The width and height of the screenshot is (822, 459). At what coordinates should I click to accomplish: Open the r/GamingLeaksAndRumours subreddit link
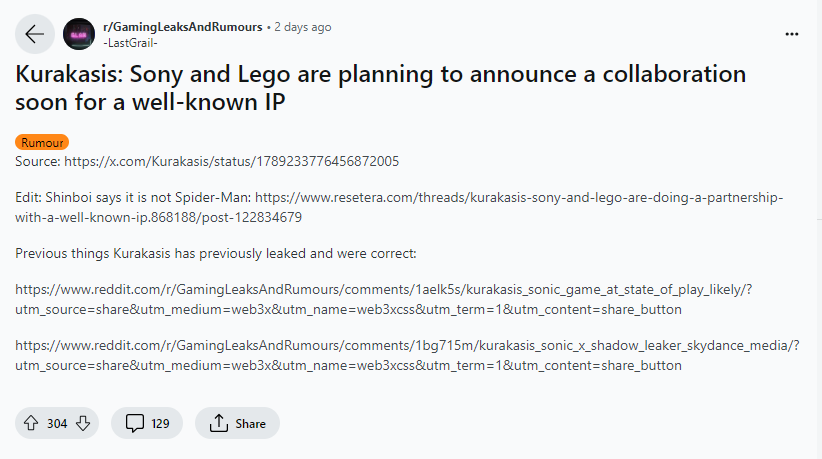pos(183,27)
